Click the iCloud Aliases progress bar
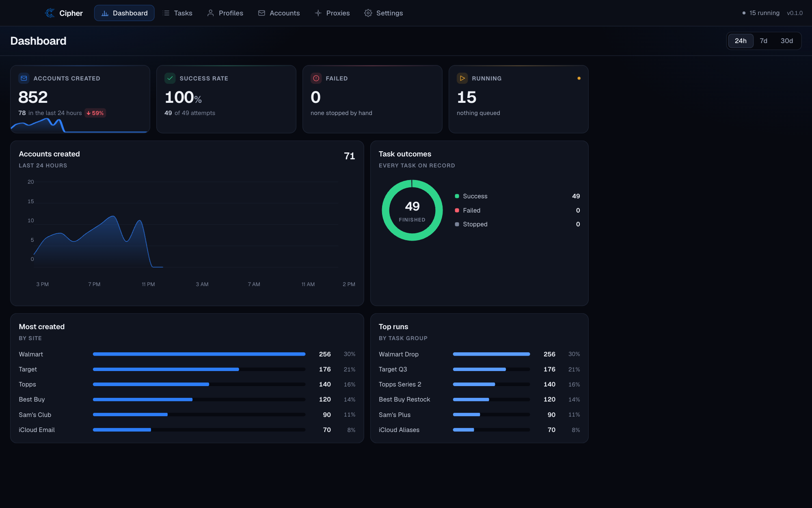Screen dimensions: 812x508 491,430
